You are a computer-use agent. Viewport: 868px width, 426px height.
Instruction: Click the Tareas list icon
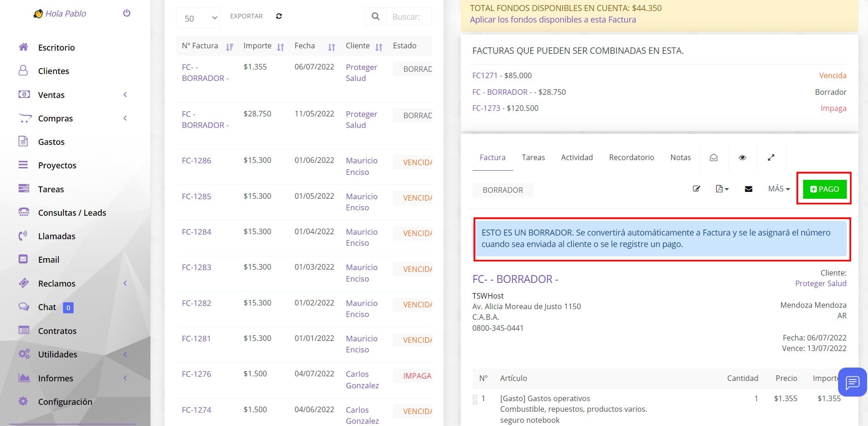tap(23, 189)
